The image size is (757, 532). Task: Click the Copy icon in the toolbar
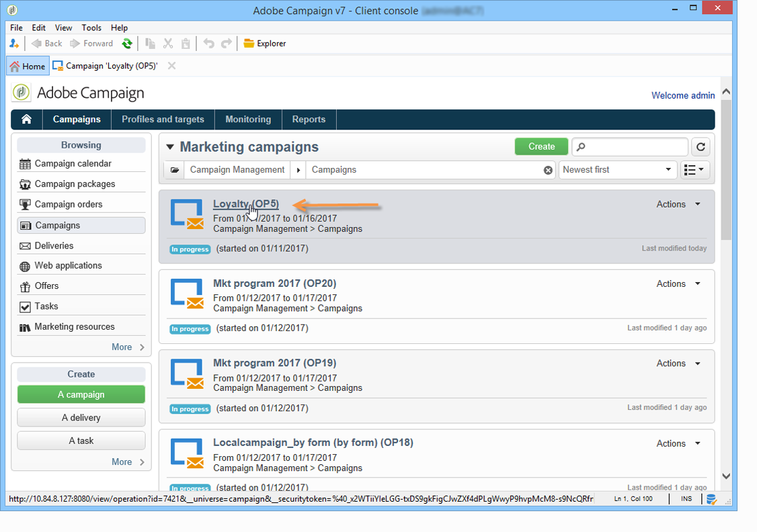[x=150, y=44]
